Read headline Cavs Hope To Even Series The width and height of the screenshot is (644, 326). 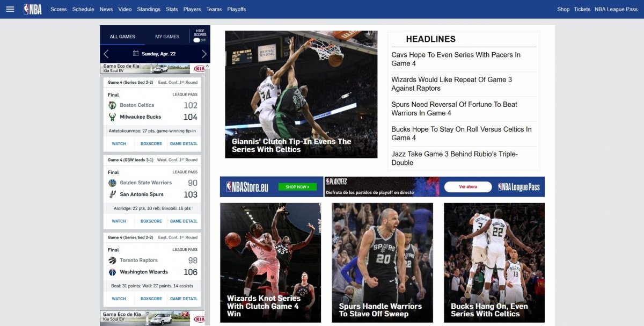(x=456, y=59)
